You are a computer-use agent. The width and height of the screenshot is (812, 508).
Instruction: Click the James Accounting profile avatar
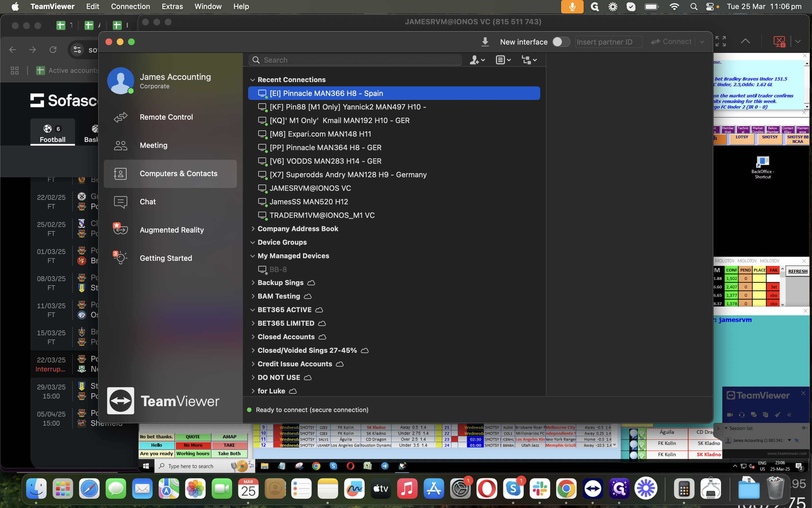(x=120, y=81)
